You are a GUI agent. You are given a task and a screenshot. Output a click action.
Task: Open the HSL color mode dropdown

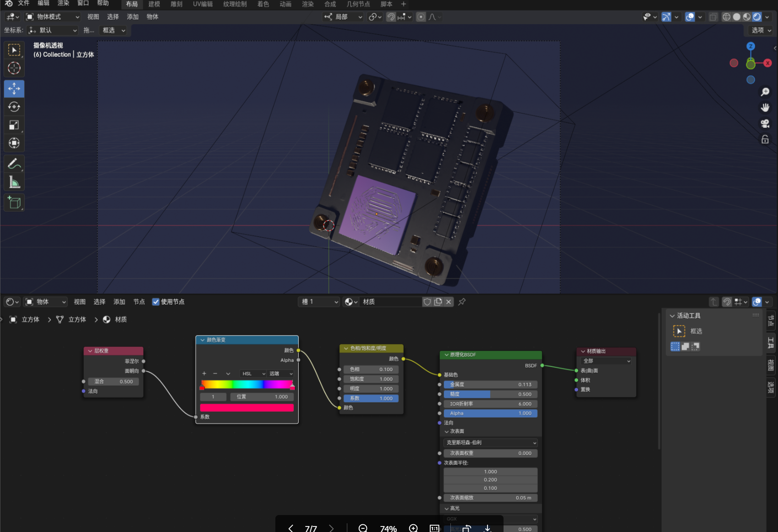pyautogui.click(x=253, y=373)
